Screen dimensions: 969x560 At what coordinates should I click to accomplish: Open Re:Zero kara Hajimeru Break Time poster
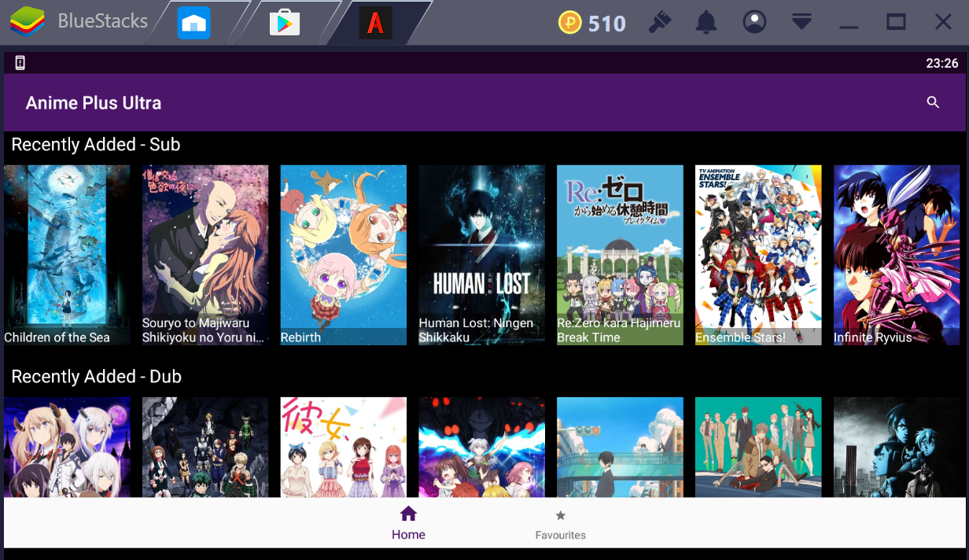point(620,255)
